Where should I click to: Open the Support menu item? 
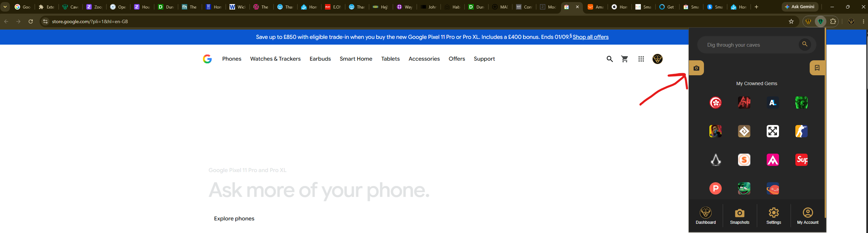coord(484,59)
